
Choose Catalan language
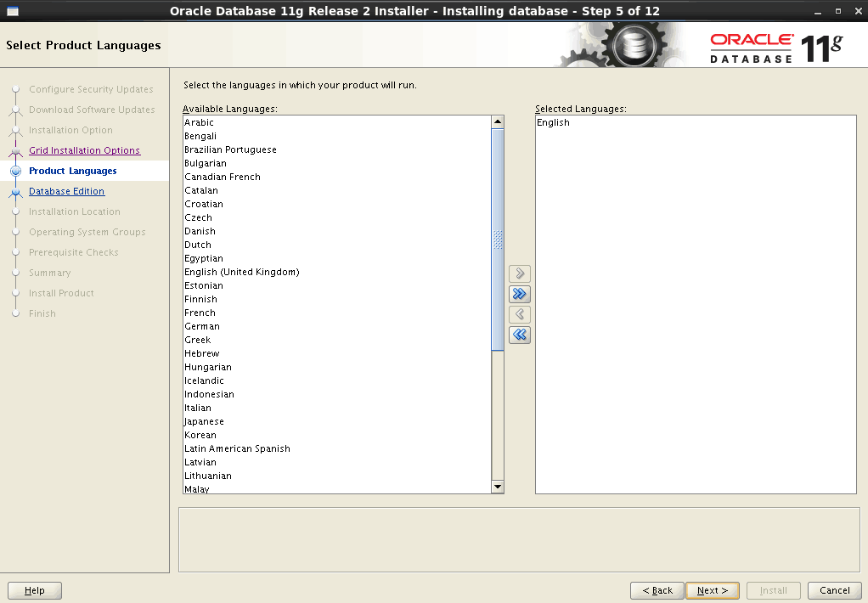pos(337,190)
